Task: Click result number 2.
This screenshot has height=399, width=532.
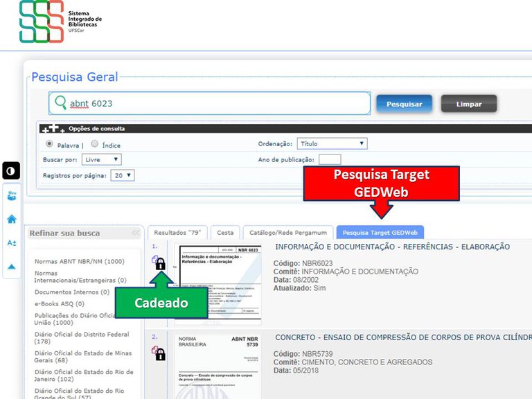Action: click(x=154, y=337)
